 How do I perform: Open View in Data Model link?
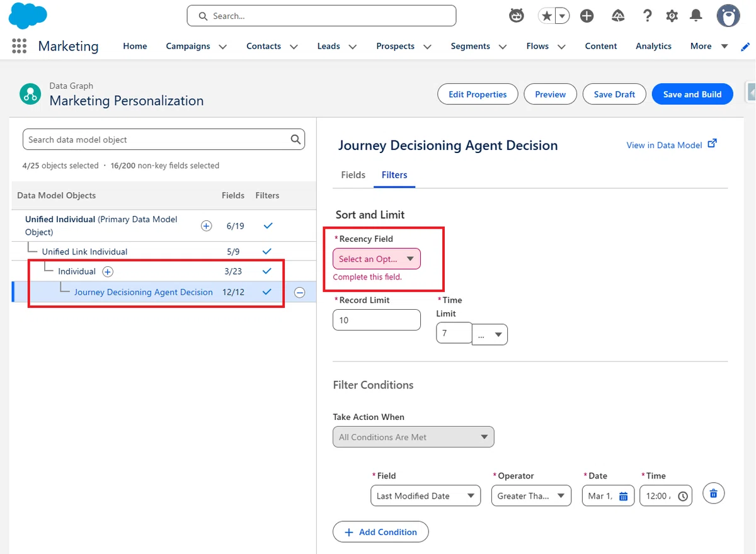coord(664,145)
